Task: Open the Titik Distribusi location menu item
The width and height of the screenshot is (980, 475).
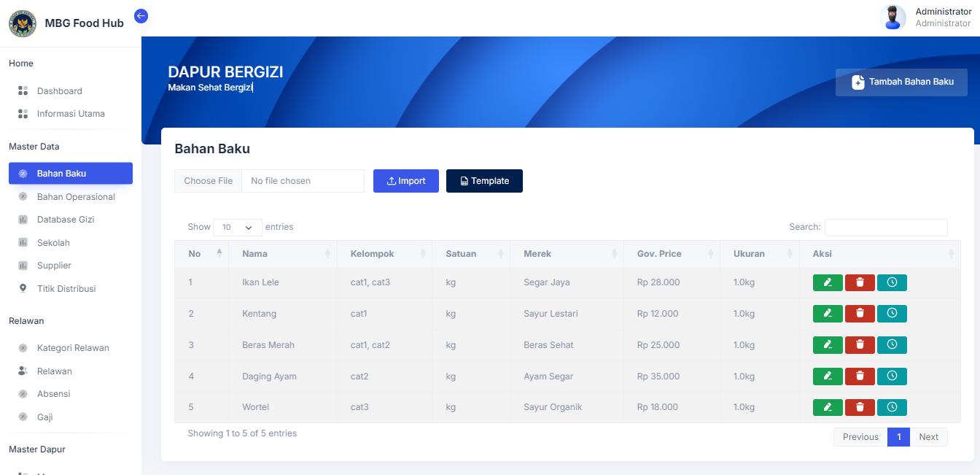Action: pos(66,288)
